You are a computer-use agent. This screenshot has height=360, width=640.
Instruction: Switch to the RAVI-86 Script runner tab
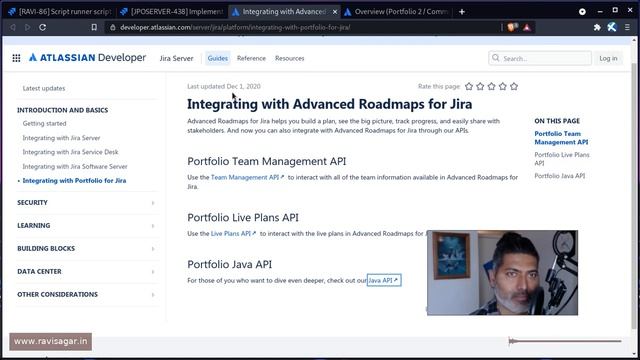point(60,12)
